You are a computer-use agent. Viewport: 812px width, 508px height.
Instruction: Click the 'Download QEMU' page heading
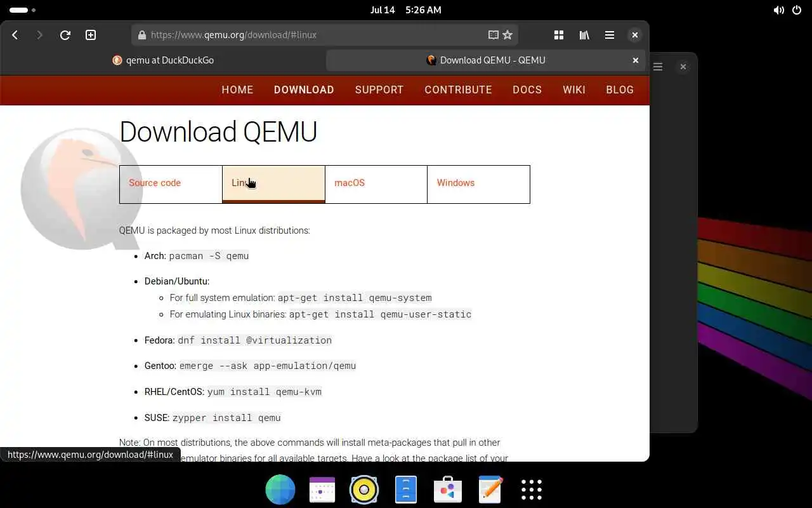pos(218,132)
